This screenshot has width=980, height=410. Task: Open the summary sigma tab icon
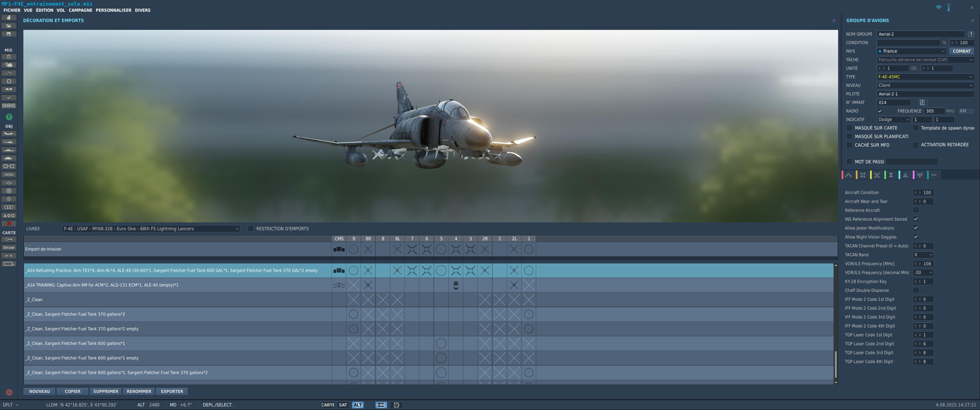click(891, 175)
